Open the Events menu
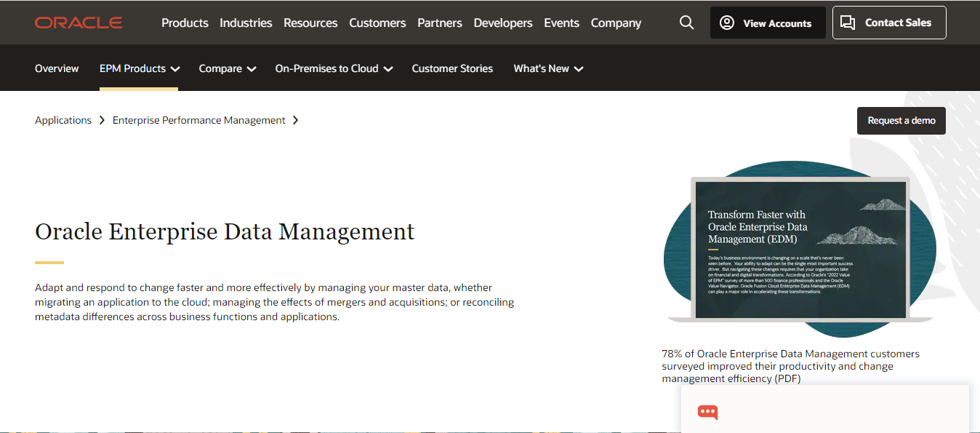This screenshot has width=980, height=433. tap(562, 23)
